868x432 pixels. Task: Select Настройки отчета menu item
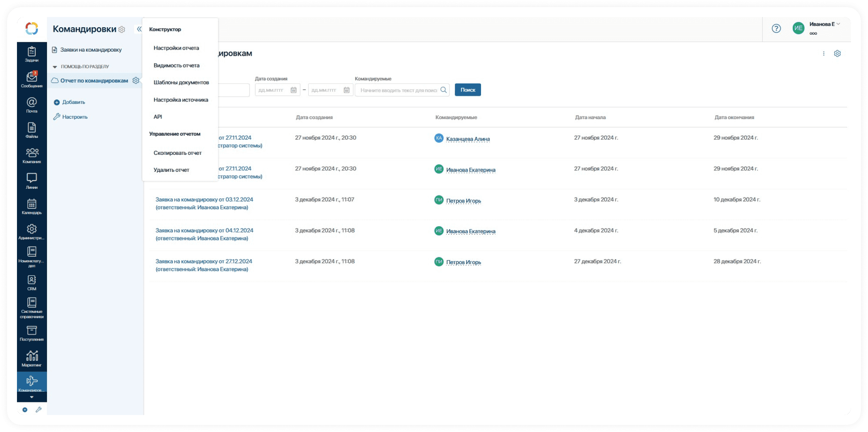pos(176,48)
